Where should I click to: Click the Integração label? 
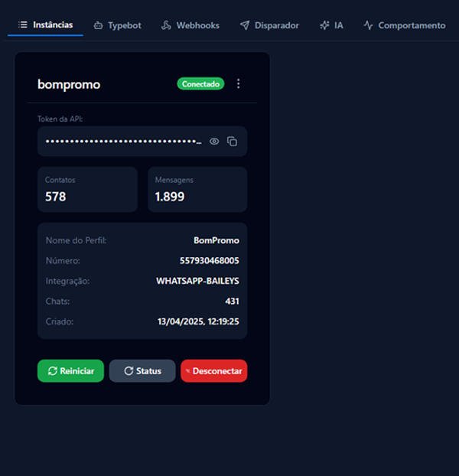(x=67, y=282)
